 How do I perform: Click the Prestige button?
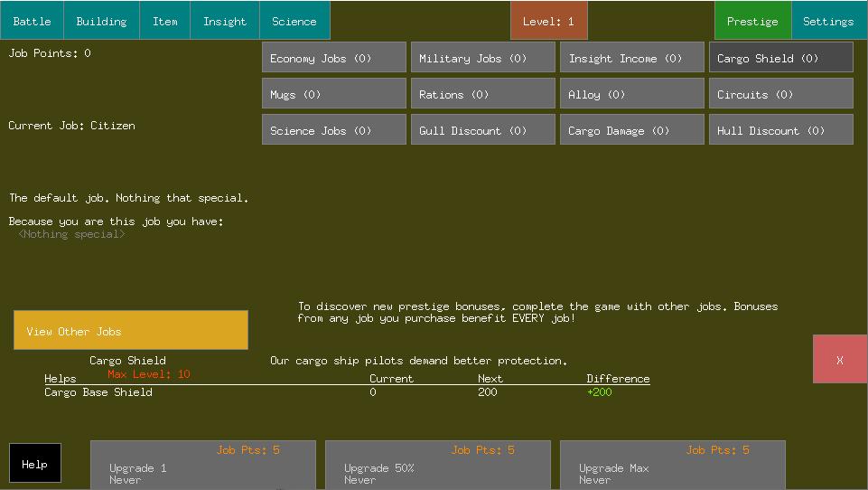(x=753, y=21)
